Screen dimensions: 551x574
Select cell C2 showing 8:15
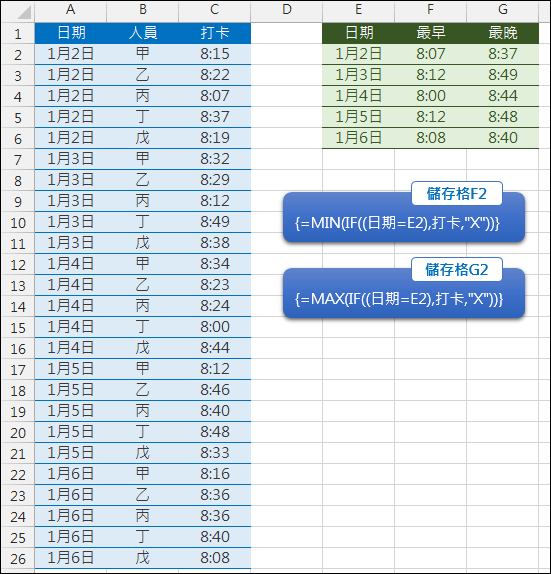pos(215,54)
